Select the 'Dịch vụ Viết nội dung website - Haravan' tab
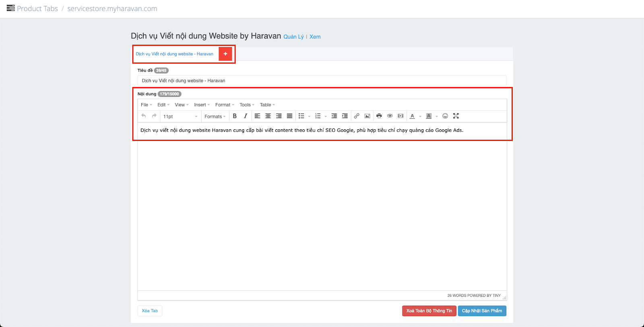 point(175,54)
